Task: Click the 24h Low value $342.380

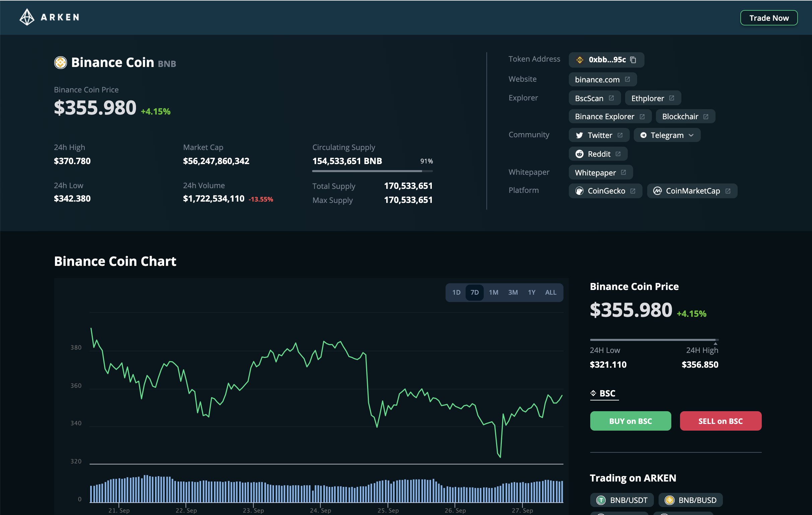Action: [x=72, y=199]
